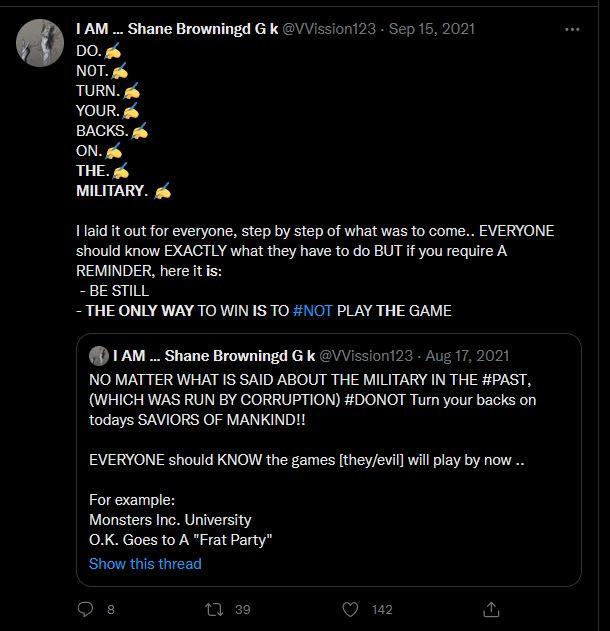Click the 8 replies count
The width and height of the screenshot is (610, 631).
click(x=111, y=609)
